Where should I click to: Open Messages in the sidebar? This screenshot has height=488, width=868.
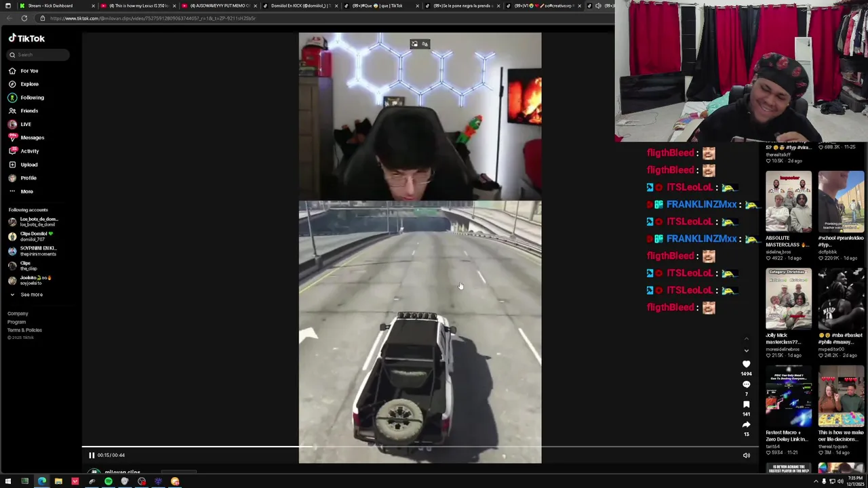(26, 138)
